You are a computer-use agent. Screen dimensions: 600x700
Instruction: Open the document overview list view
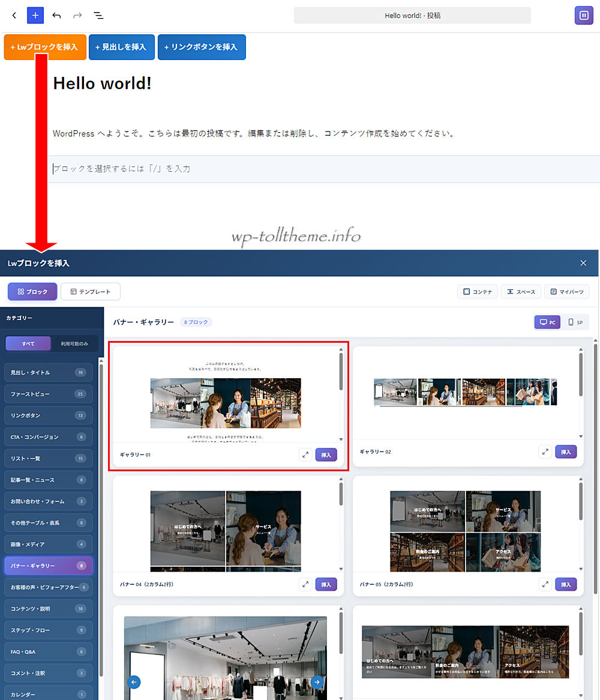click(x=98, y=16)
